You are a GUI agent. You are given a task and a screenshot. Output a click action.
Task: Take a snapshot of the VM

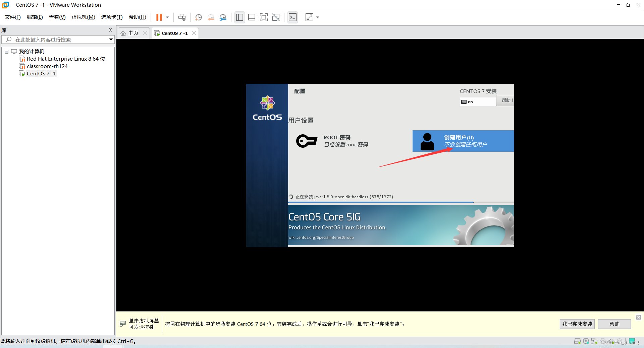pos(199,17)
